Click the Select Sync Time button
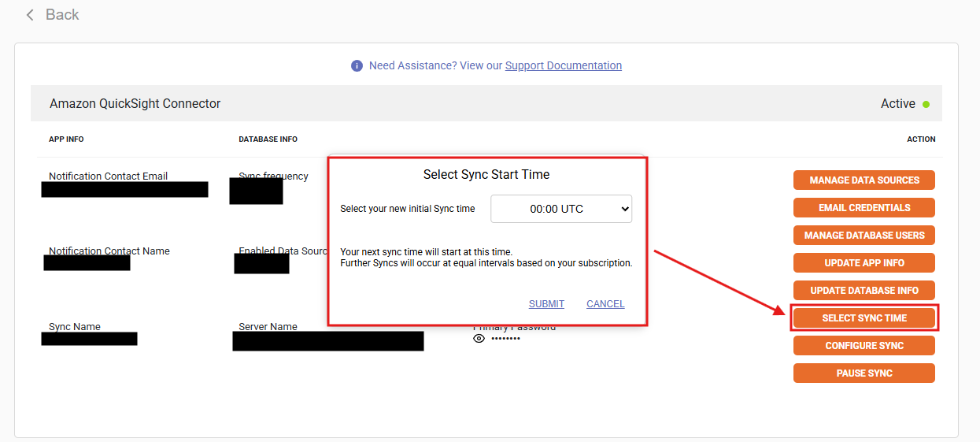The width and height of the screenshot is (980, 442). coord(864,318)
